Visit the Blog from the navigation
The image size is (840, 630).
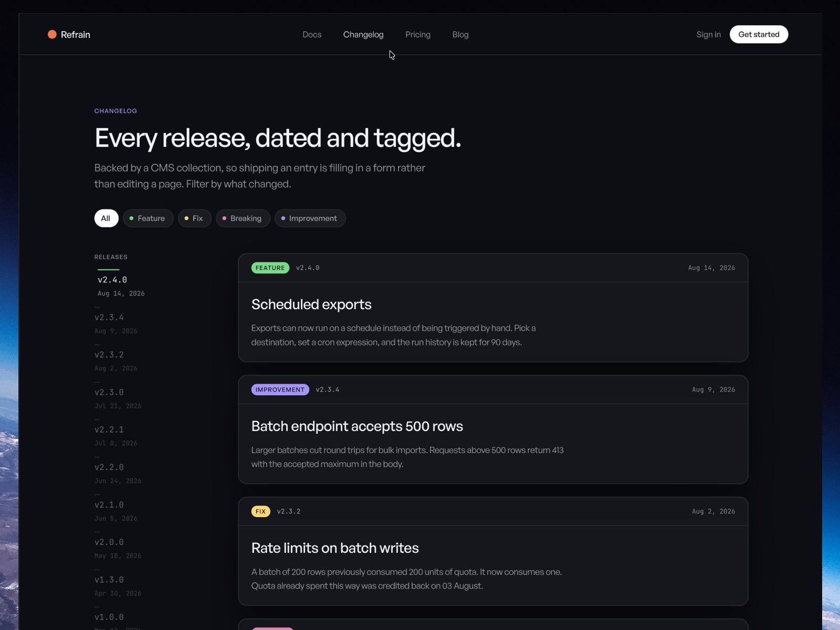[460, 35]
